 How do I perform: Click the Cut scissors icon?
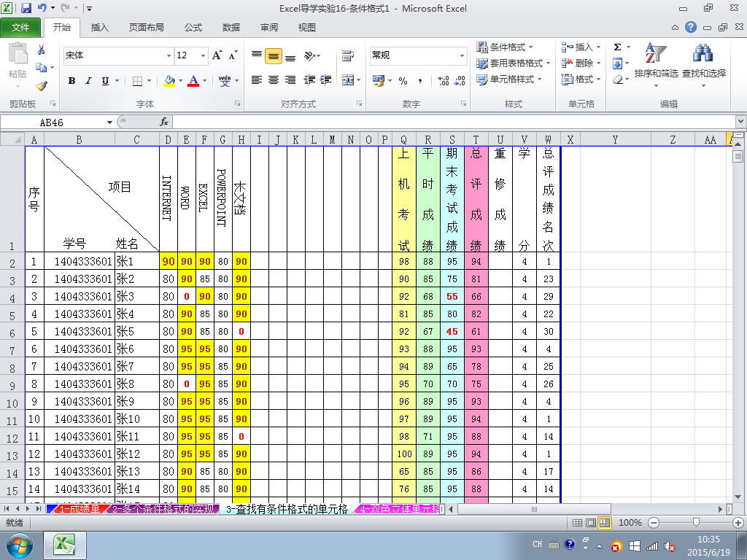[x=42, y=50]
